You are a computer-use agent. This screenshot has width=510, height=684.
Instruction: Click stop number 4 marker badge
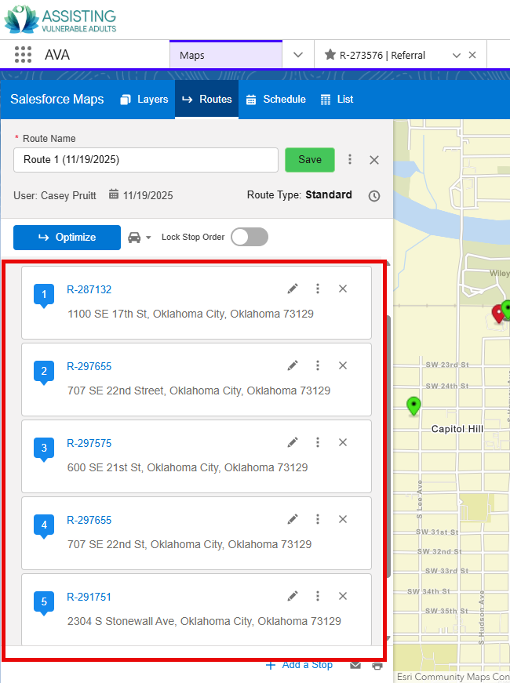[44, 526]
